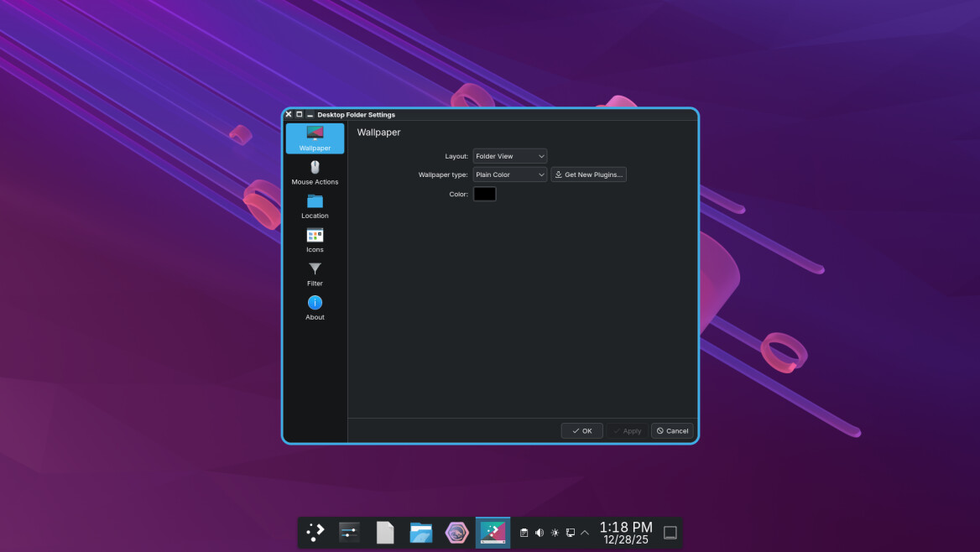Open the Filter settings page

(x=315, y=273)
